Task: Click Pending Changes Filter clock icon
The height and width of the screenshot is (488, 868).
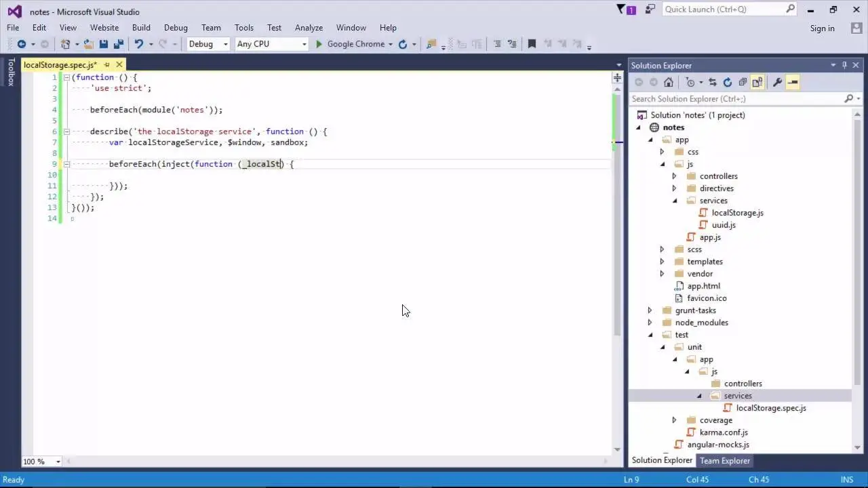Action: 690,82
